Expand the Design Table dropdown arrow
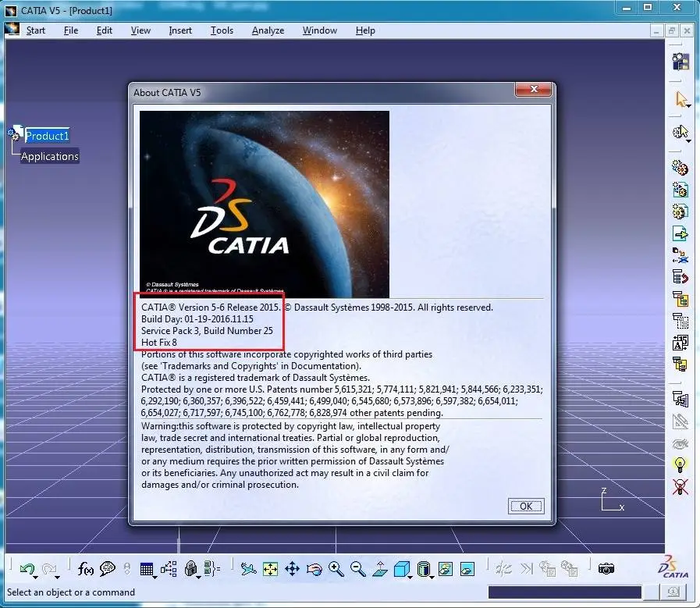The width and height of the screenshot is (700, 608). (155, 578)
